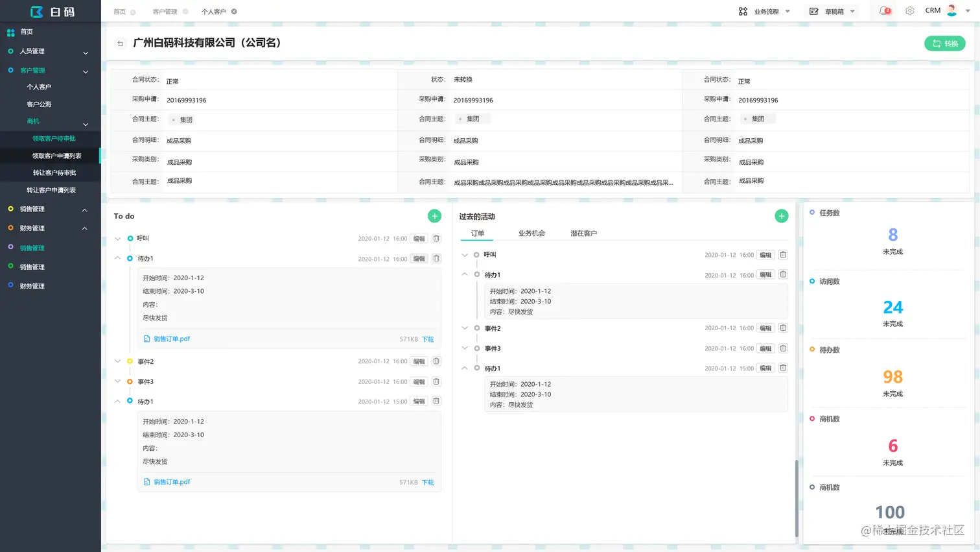Delete the 15:00 待办1 item in To do
The image size is (980, 552).
[436, 401]
